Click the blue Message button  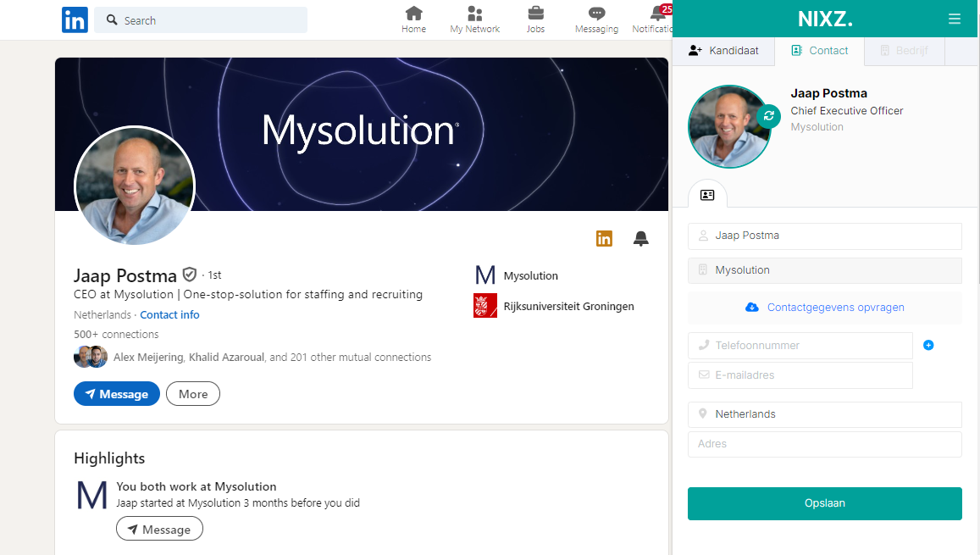click(x=117, y=394)
